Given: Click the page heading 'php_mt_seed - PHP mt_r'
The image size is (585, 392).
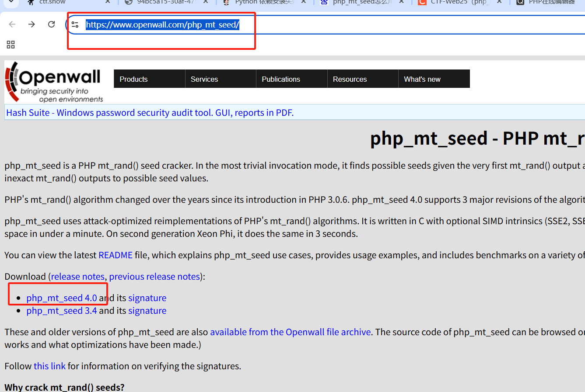Looking at the screenshot, I should [x=477, y=139].
